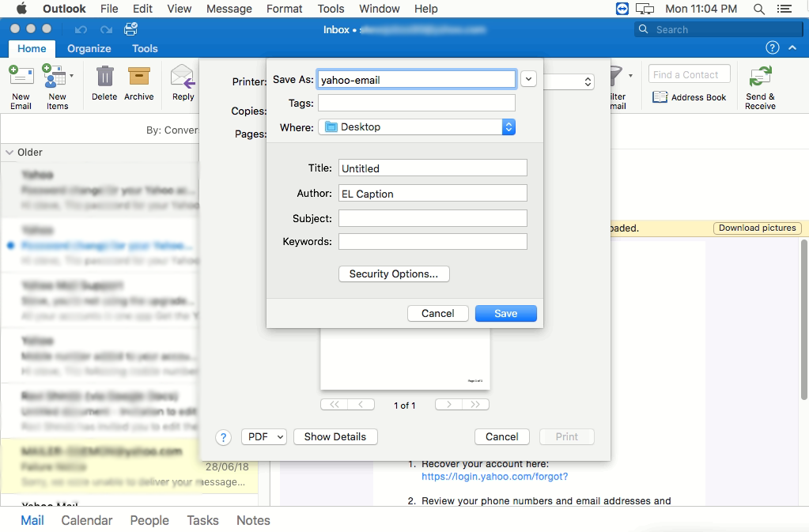
Task: Click the Redo arrow in title bar
Action: coord(106,30)
